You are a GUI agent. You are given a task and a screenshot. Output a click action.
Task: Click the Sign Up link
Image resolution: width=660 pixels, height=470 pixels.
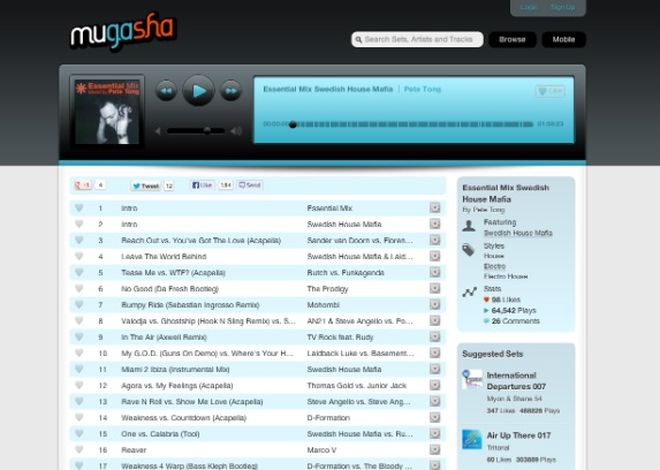[x=563, y=7]
